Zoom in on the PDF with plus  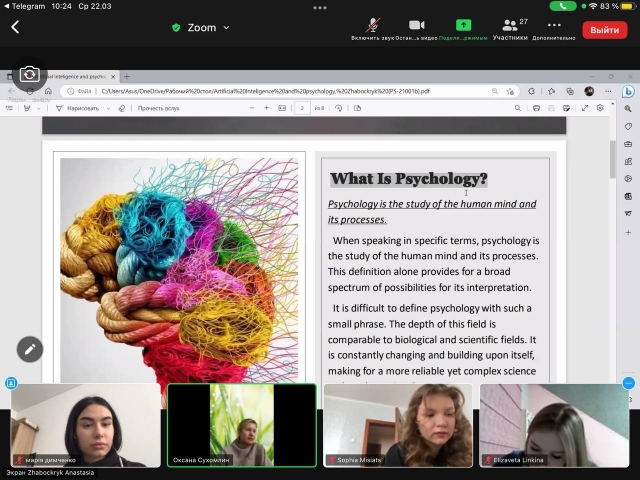click(267, 108)
